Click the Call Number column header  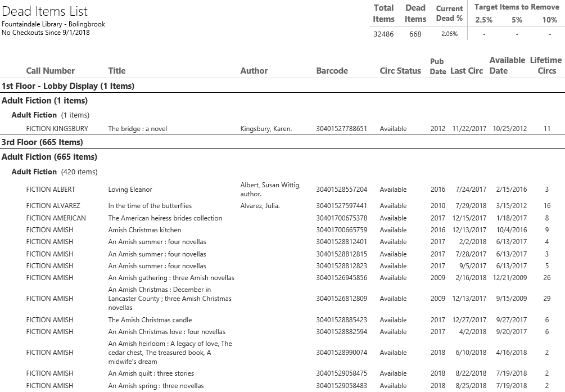pyautogui.click(x=50, y=71)
